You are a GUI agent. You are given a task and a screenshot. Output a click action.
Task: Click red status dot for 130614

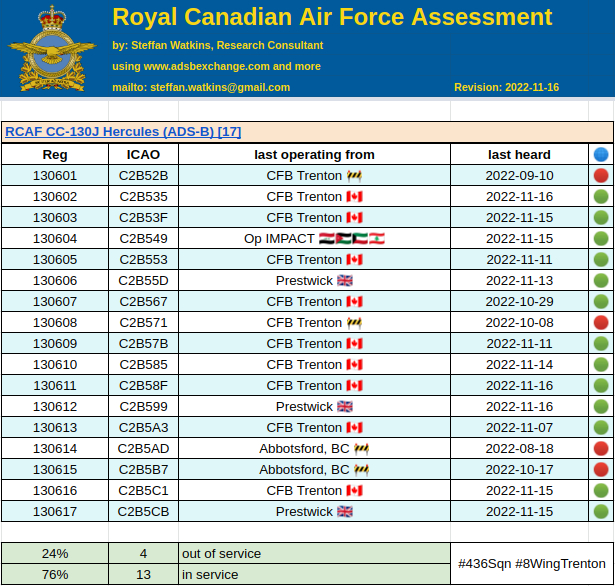pos(601,448)
